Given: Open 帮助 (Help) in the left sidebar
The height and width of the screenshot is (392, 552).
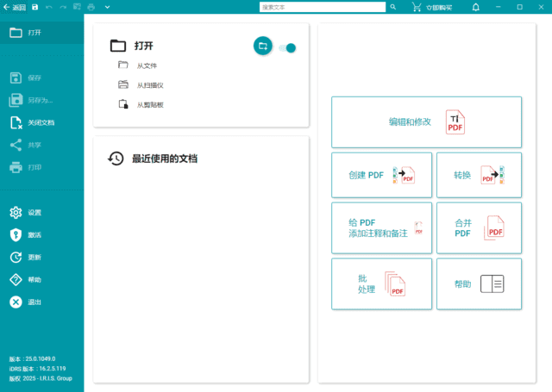Looking at the screenshot, I should (16, 280).
